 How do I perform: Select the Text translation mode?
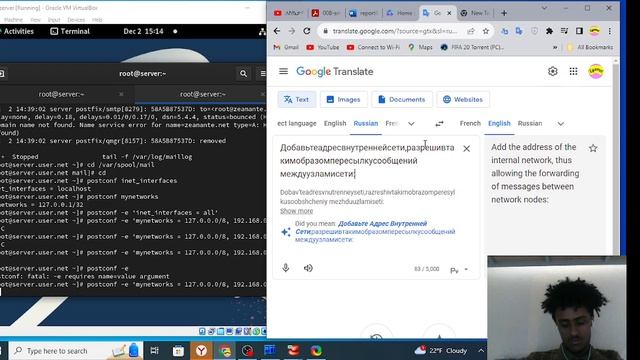(297, 99)
